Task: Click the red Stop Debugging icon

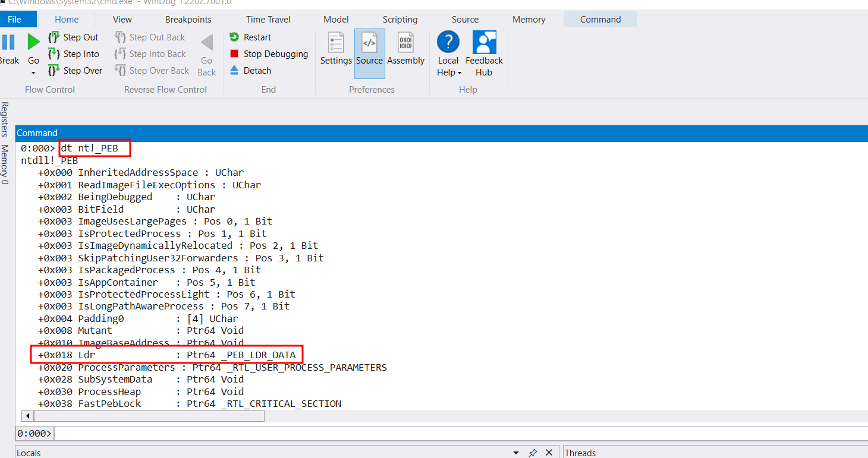Action: pos(234,54)
